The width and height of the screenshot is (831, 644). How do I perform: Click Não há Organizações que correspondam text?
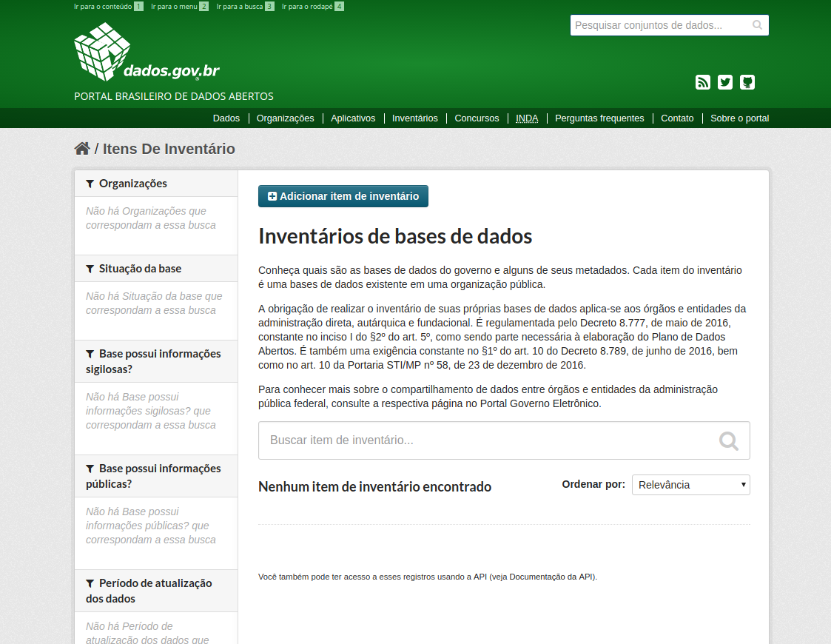[151, 218]
